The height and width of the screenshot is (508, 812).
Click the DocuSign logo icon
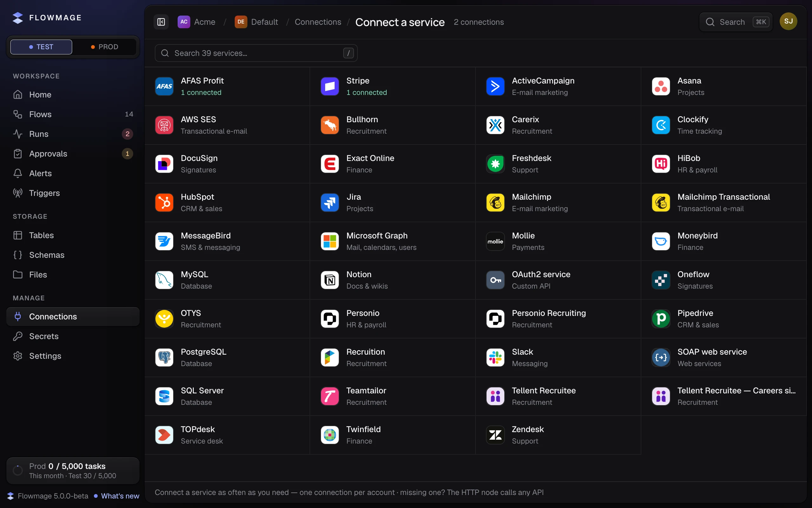[x=164, y=164]
